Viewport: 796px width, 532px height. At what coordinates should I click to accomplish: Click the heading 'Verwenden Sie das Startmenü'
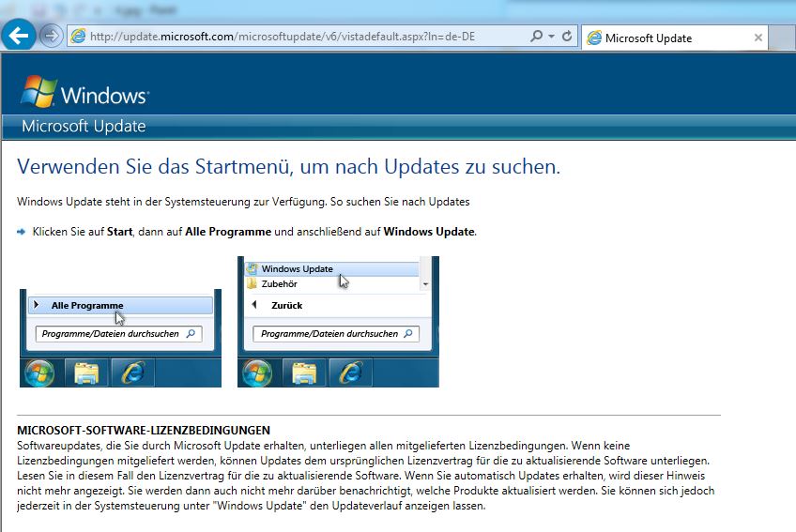pyautogui.click(x=289, y=166)
